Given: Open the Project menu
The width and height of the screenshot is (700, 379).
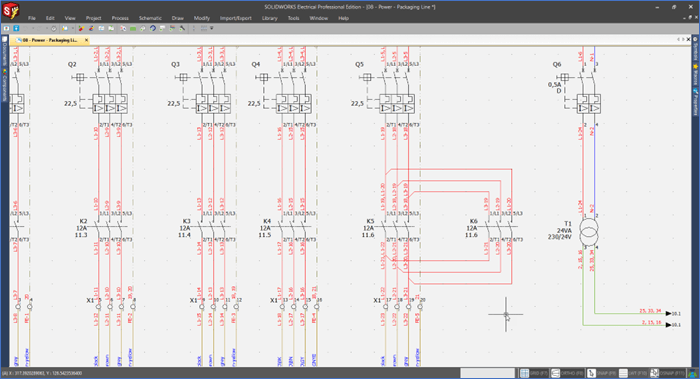Looking at the screenshot, I should pyautogui.click(x=93, y=18).
